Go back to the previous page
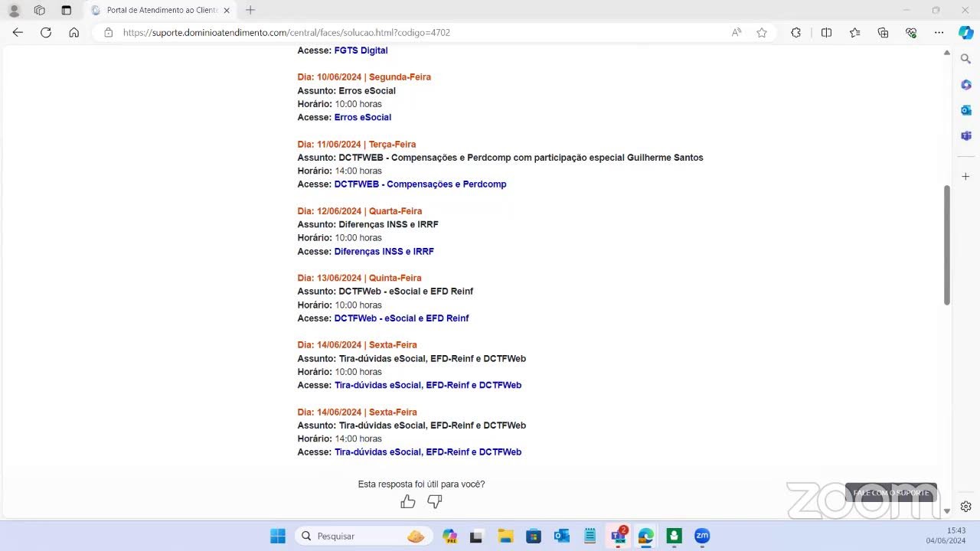 [x=18, y=33]
